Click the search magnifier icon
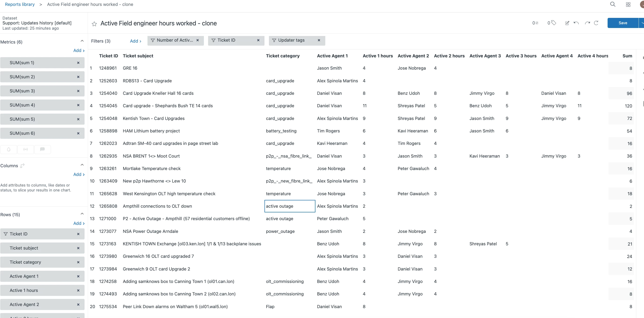The width and height of the screenshot is (644, 318). pyautogui.click(x=613, y=4)
